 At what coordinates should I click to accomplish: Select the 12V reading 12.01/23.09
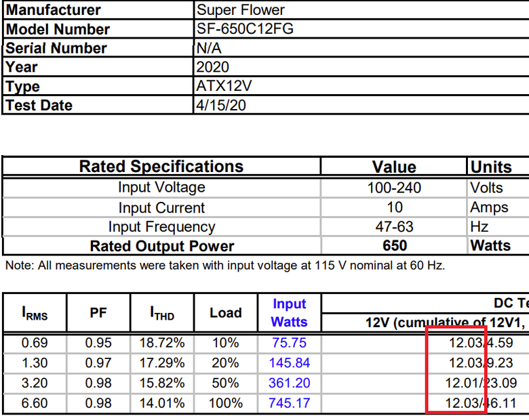(x=481, y=383)
